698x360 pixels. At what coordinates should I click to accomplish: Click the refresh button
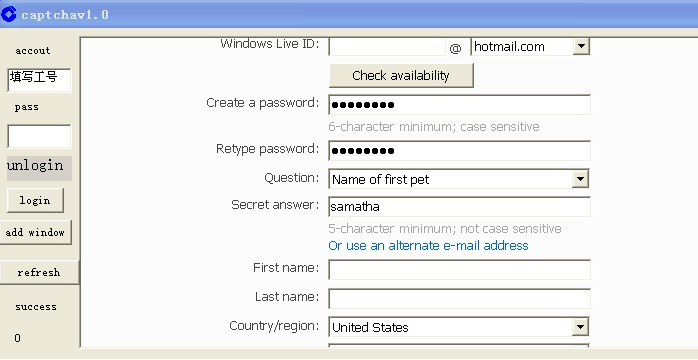tap(39, 272)
